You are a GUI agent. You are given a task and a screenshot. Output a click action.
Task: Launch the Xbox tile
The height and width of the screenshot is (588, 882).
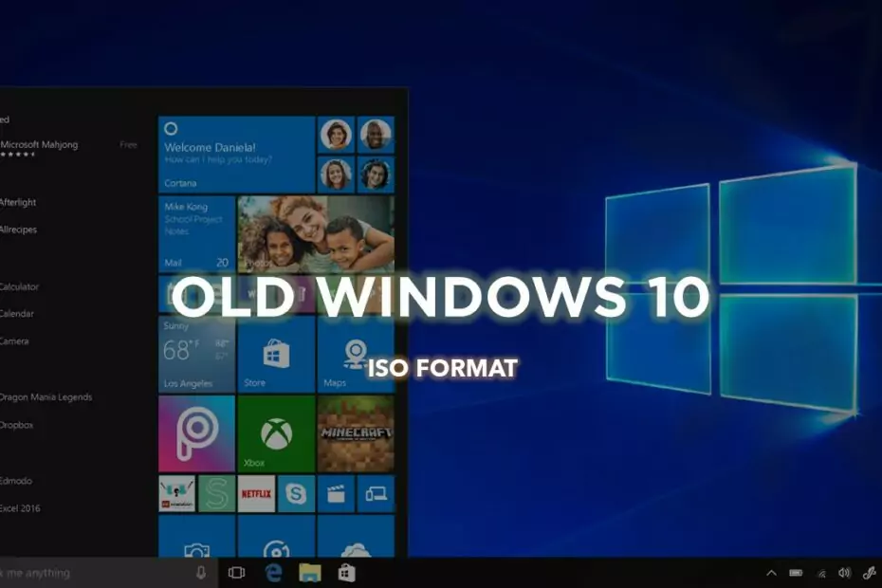coord(276,433)
